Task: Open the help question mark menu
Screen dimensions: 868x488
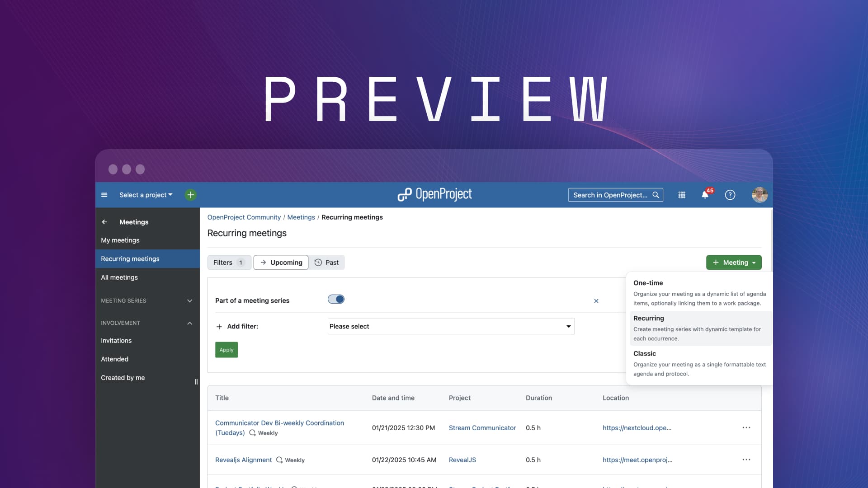Action: 730,195
